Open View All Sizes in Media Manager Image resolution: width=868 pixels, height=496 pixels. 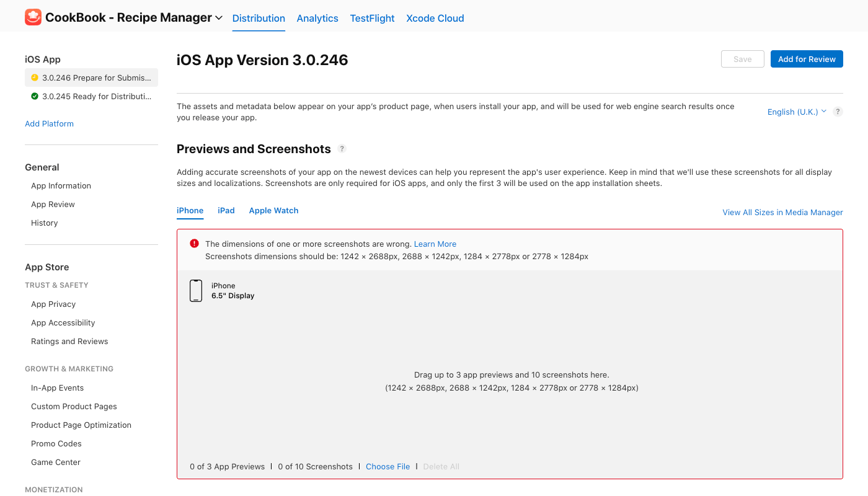pos(782,212)
